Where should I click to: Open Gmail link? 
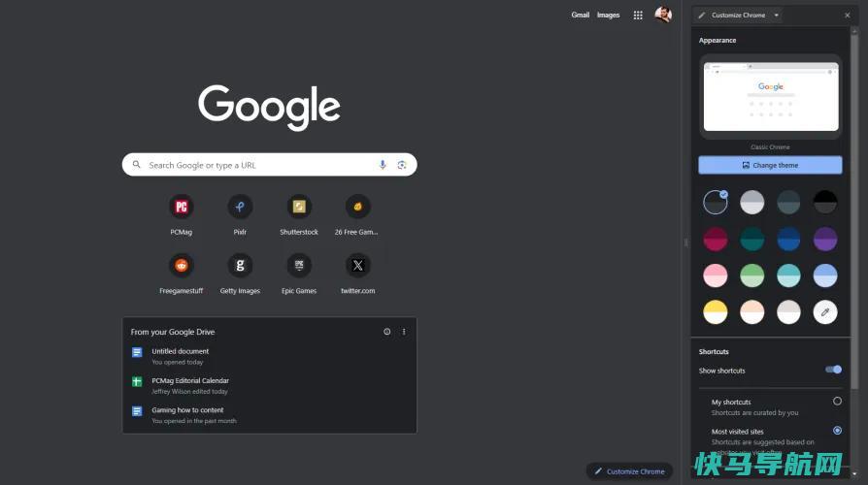pos(581,15)
